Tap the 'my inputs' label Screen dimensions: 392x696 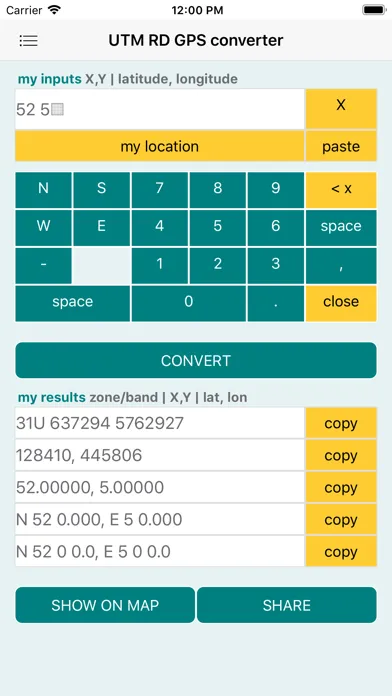coord(50,79)
